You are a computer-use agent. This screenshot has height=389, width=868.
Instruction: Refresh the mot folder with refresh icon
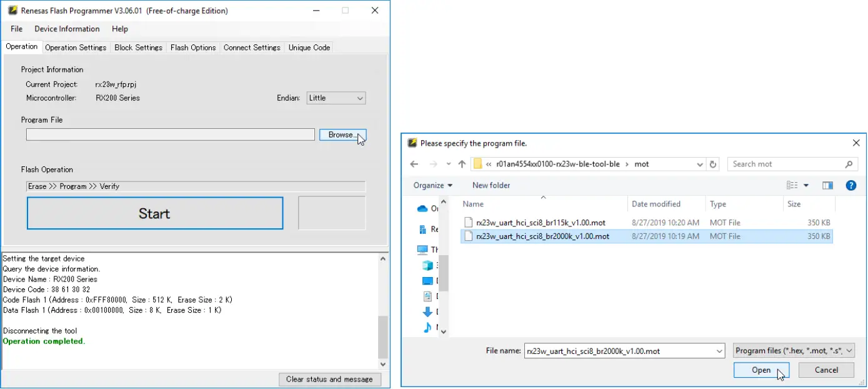click(x=713, y=163)
